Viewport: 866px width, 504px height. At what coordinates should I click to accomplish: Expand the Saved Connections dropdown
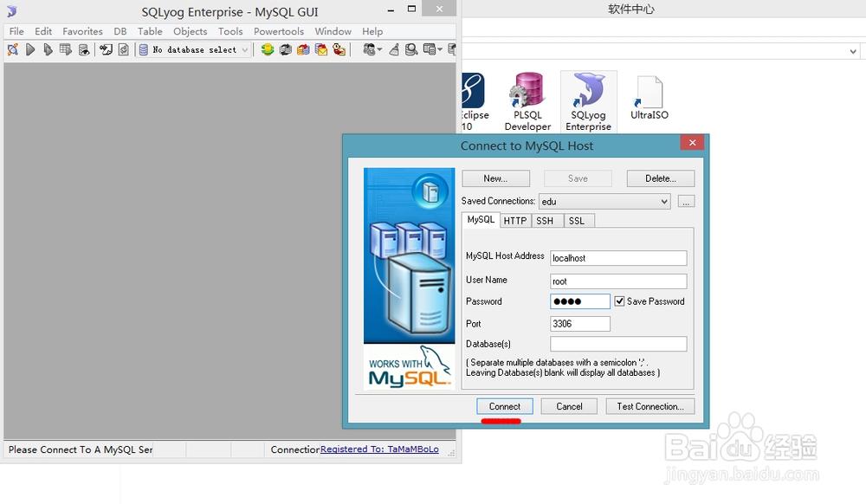click(664, 202)
